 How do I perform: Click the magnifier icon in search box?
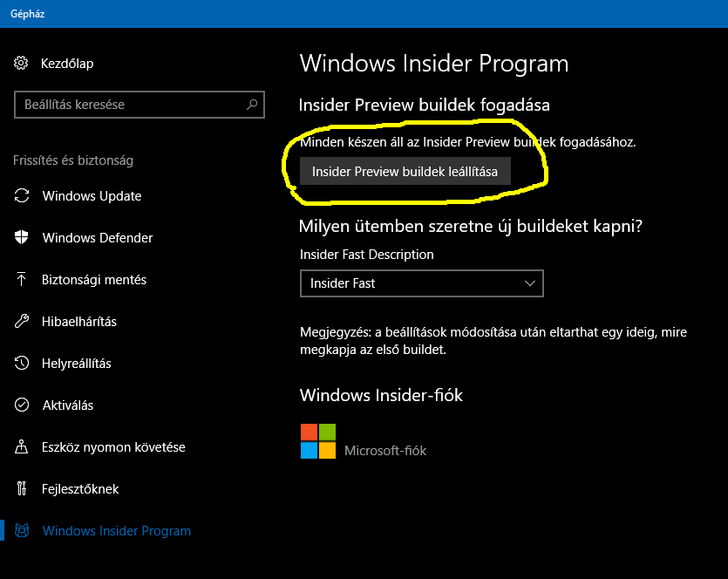coord(252,105)
